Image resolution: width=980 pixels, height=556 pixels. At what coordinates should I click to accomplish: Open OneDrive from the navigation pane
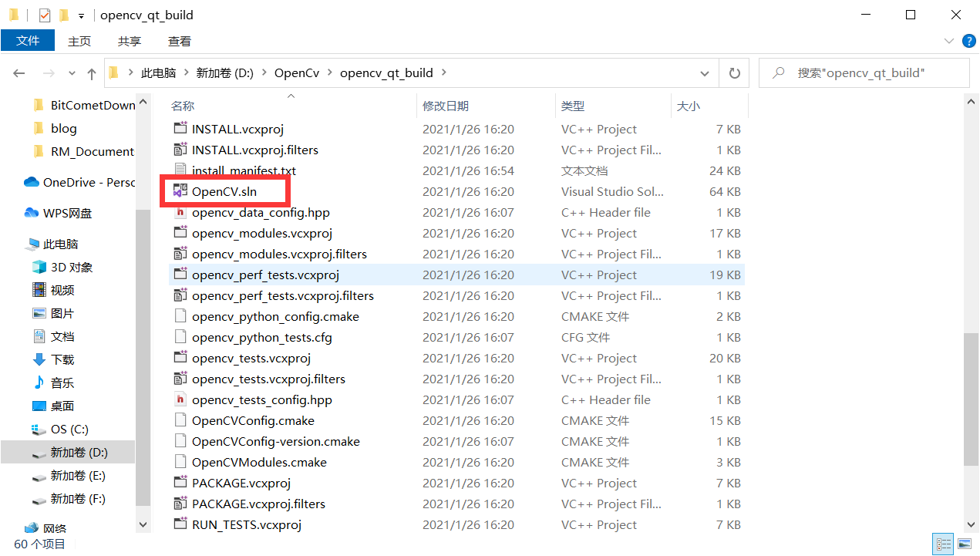click(x=79, y=182)
